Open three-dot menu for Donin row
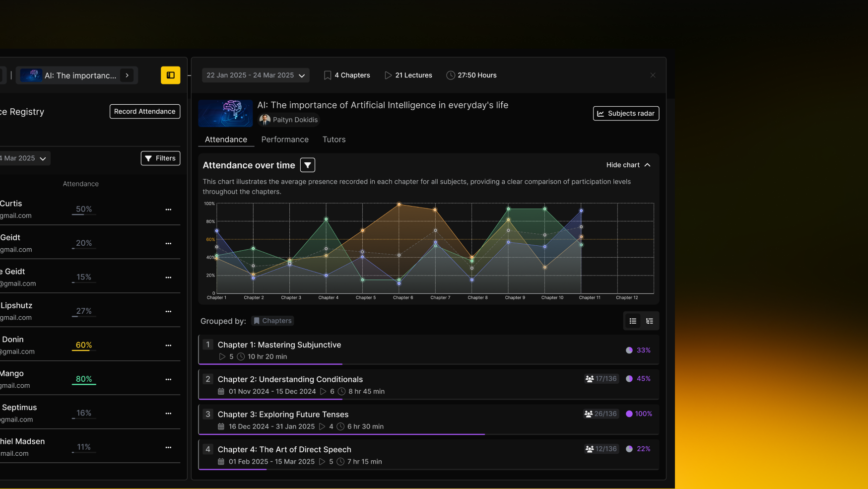 [168, 346]
